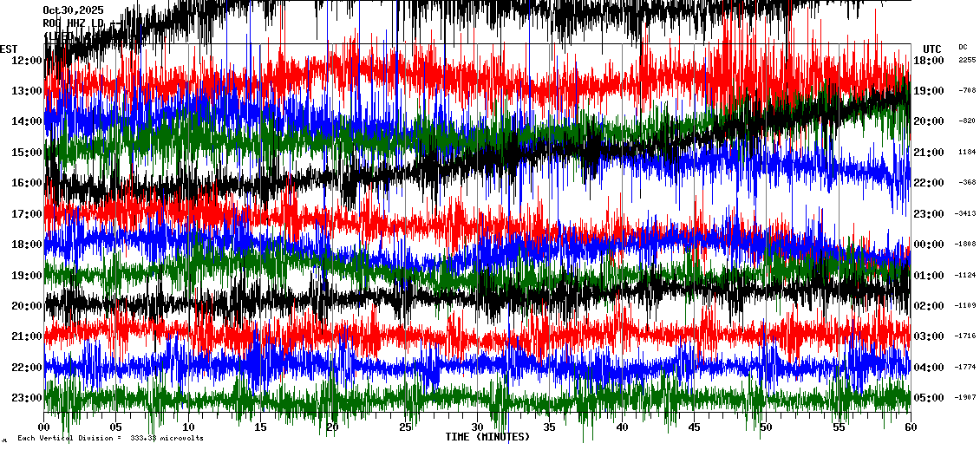Click the DC value "1184"
The width and height of the screenshot is (980, 450).
(x=968, y=152)
